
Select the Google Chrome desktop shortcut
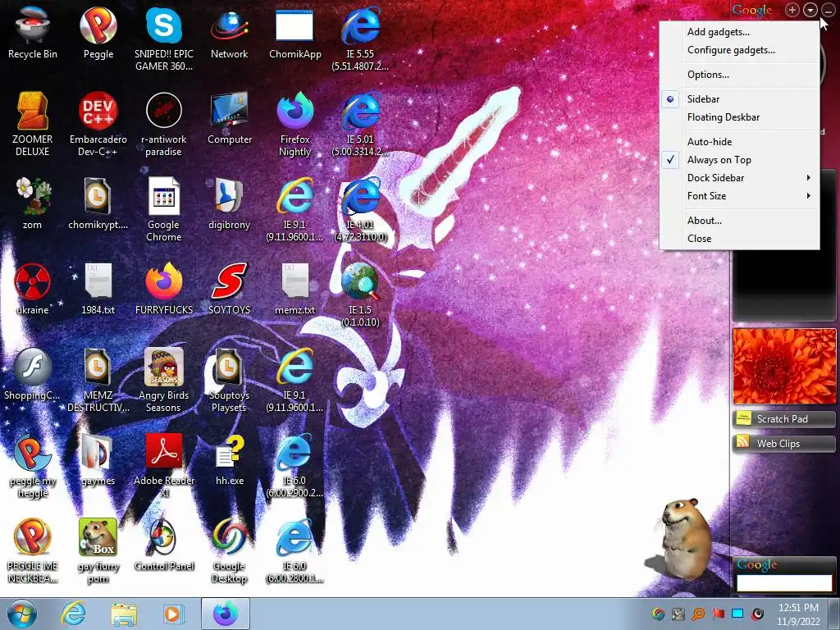(163, 209)
